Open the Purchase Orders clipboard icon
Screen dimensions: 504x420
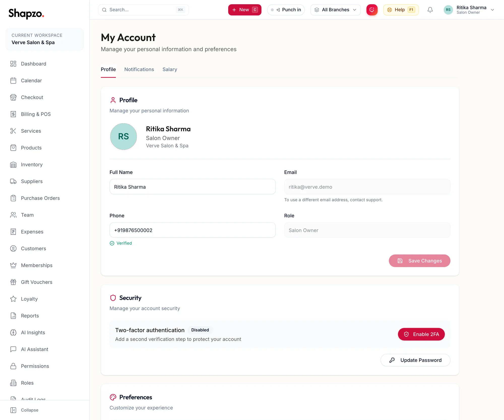tap(13, 198)
